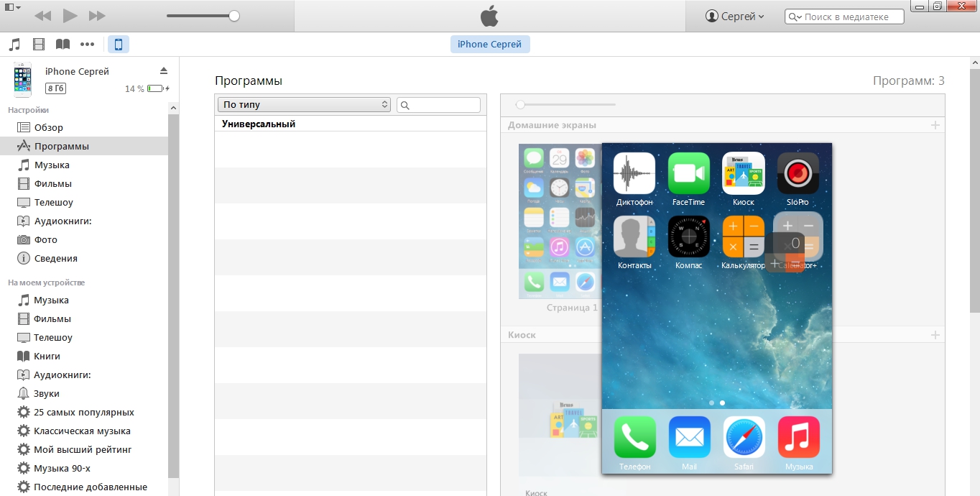Switch to the iPhone Сергей tab
This screenshot has height=496, width=980.
point(490,44)
